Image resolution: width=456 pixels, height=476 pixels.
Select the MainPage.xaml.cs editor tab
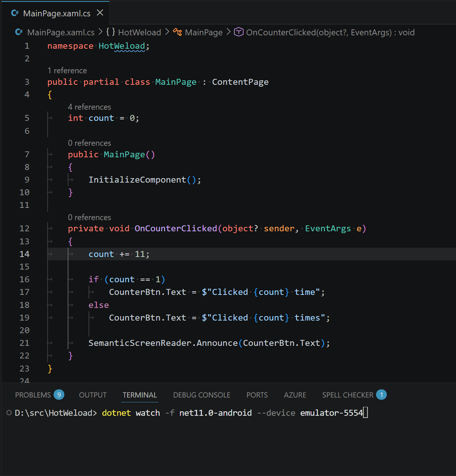pos(55,13)
